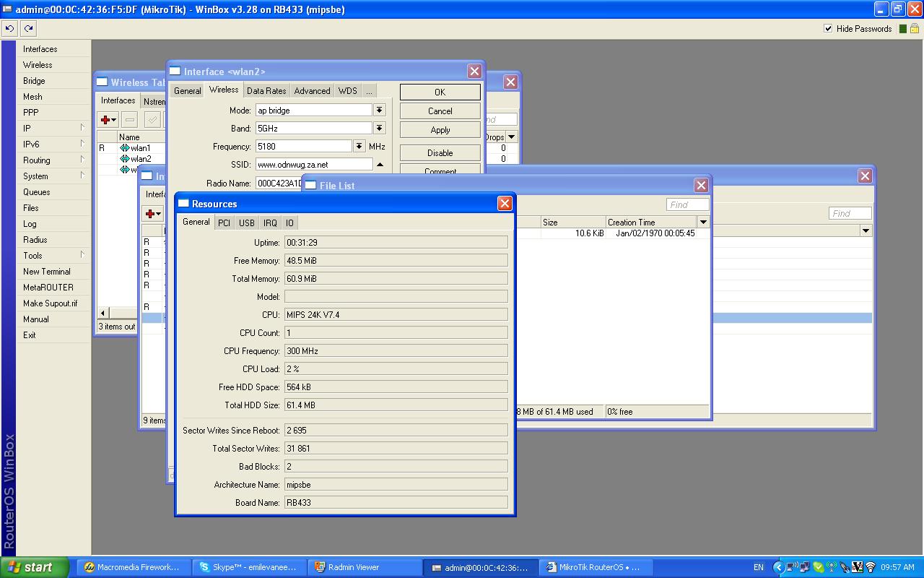Click the enable checkmark button in Wireless Tables
Image resolution: width=924 pixels, height=578 pixels.
tap(152, 120)
